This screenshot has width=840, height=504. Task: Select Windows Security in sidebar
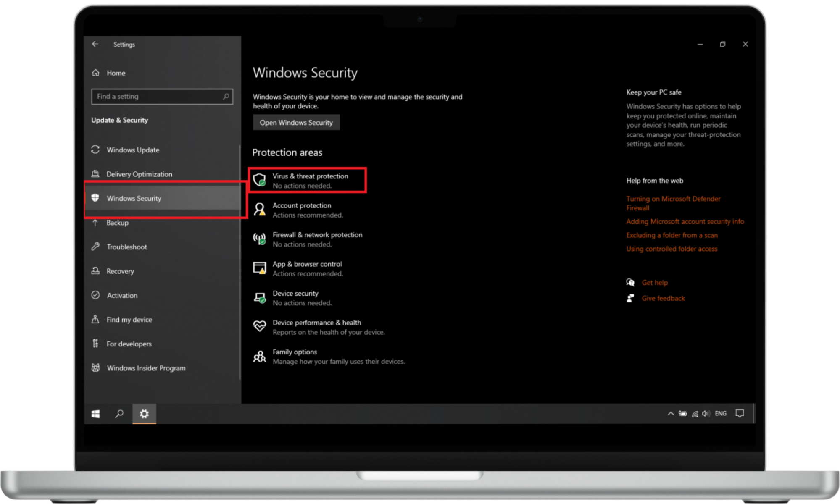[162, 198]
